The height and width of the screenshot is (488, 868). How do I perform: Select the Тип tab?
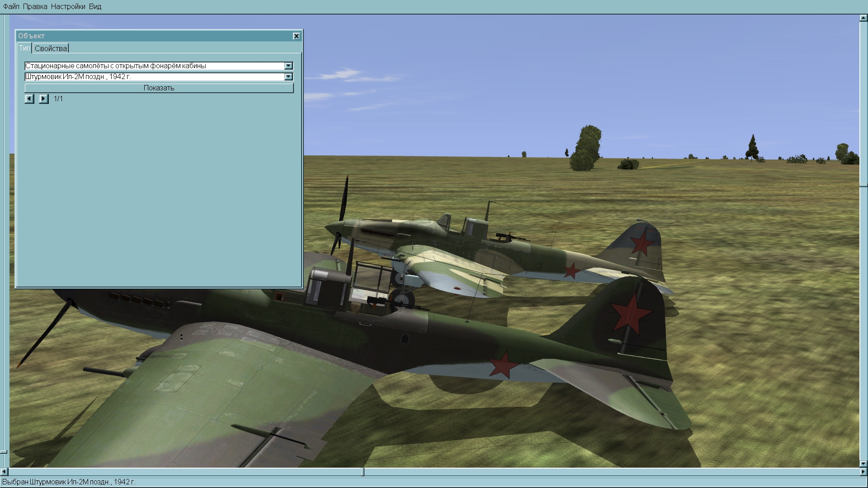coord(24,48)
